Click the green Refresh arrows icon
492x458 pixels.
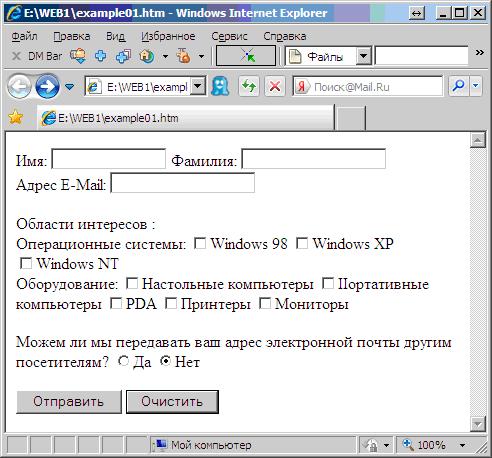point(249,87)
